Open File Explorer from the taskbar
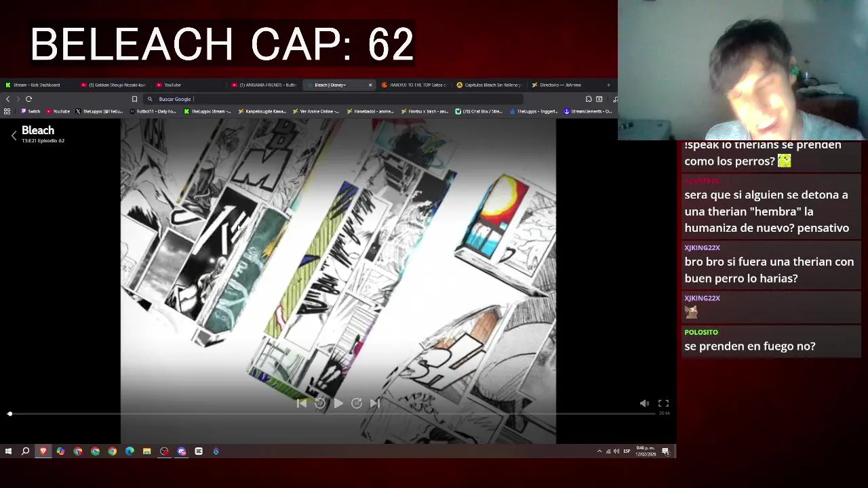This screenshot has width=868, height=488. (x=146, y=451)
